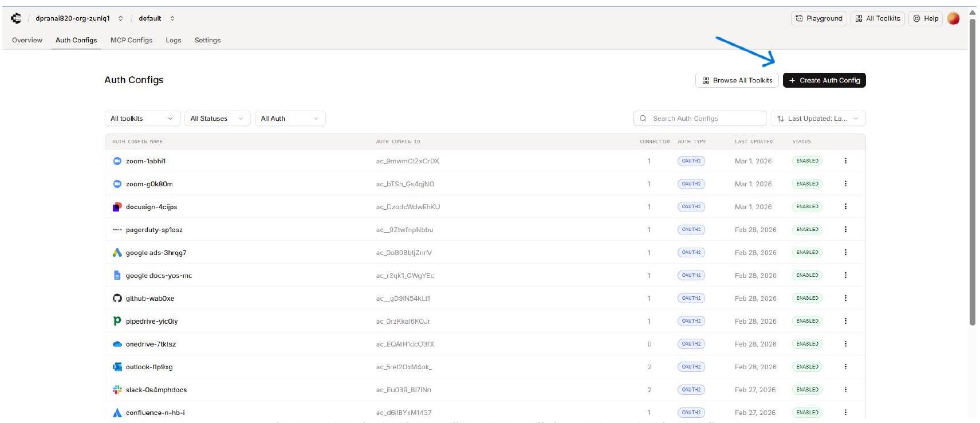The height and width of the screenshot is (423, 980).
Task: Open the Help button
Action: click(x=926, y=18)
